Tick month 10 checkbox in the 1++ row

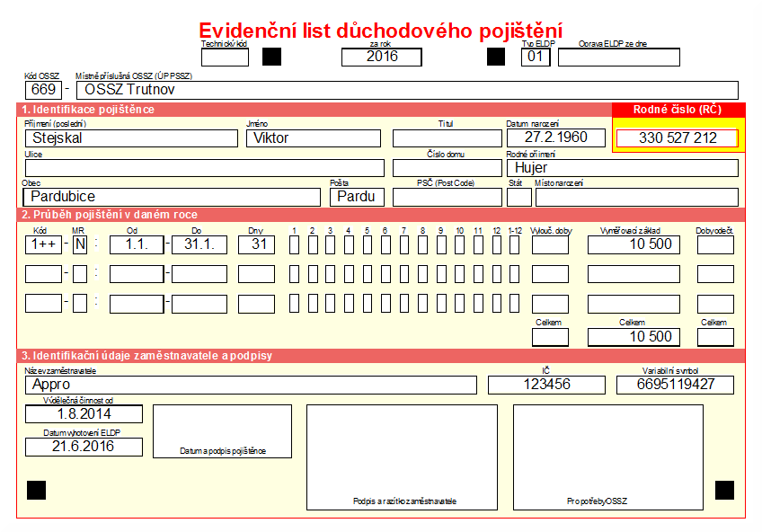click(460, 244)
